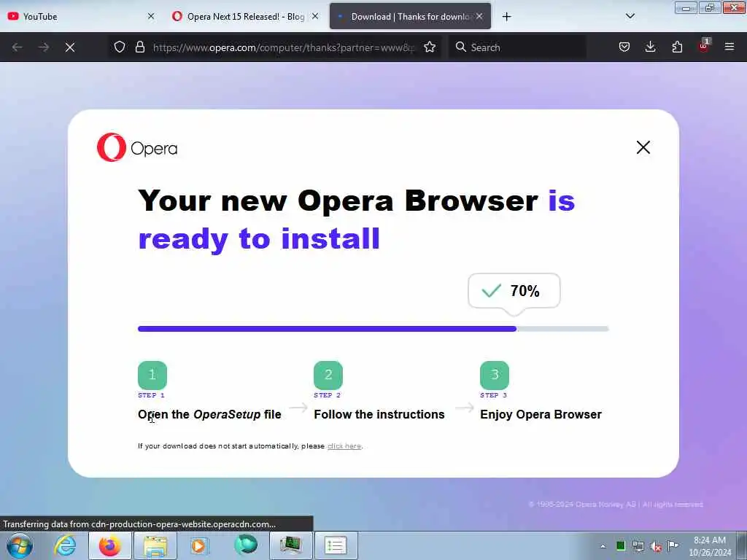Open the extensions puzzle menu

click(x=677, y=47)
